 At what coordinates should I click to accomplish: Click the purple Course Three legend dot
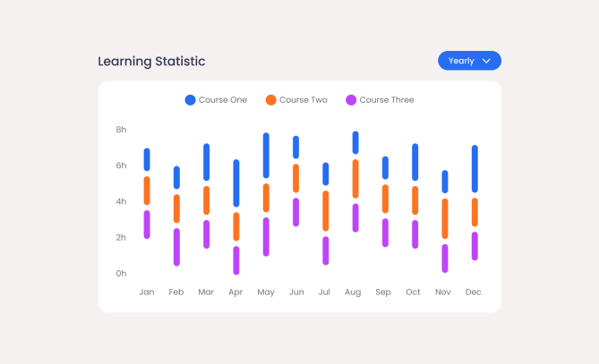[x=351, y=100]
